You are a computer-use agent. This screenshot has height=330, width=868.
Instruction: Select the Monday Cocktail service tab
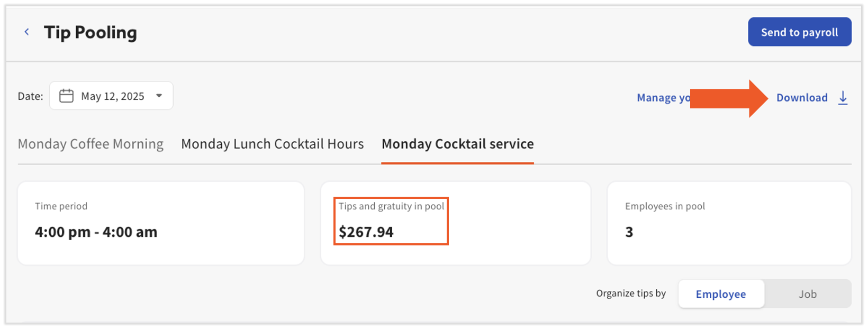point(457,144)
